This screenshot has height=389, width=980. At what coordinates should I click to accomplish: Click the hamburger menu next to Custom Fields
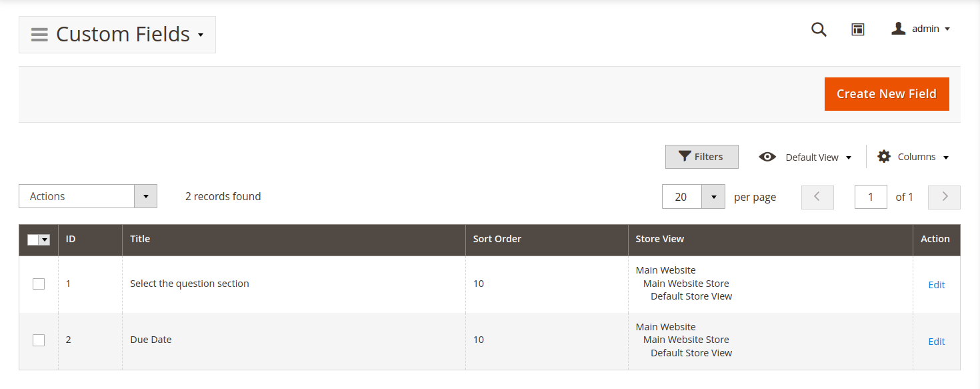(39, 33)
